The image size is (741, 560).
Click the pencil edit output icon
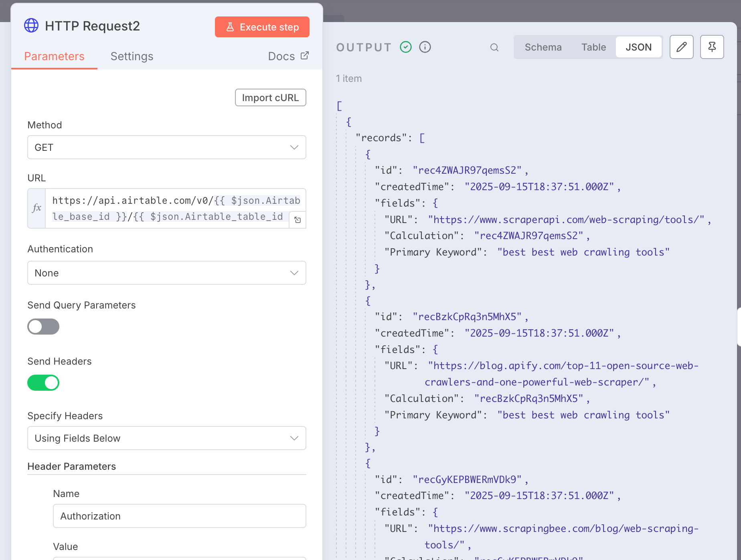(681, 47)
